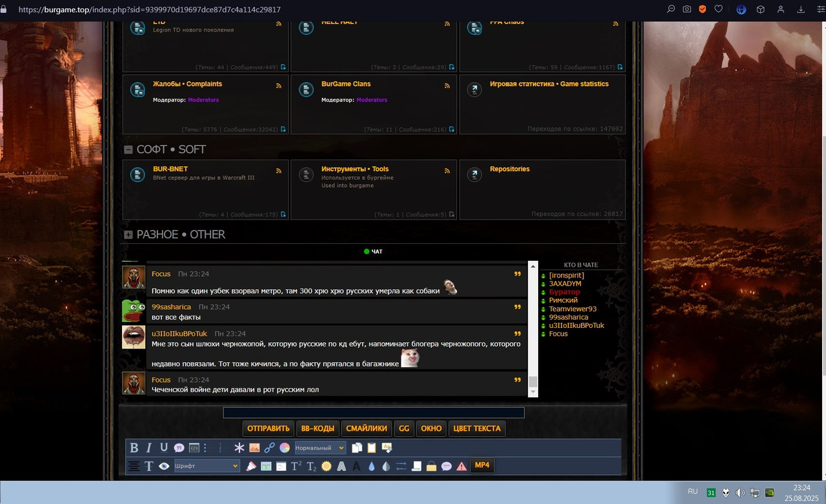Open the Нормальный size dropdown
The height and width of the screenshot is (504, 826).
pos(320,448)
